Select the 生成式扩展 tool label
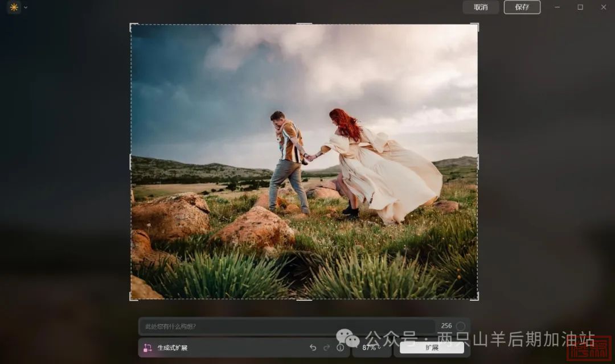 (x=173, y=348)
